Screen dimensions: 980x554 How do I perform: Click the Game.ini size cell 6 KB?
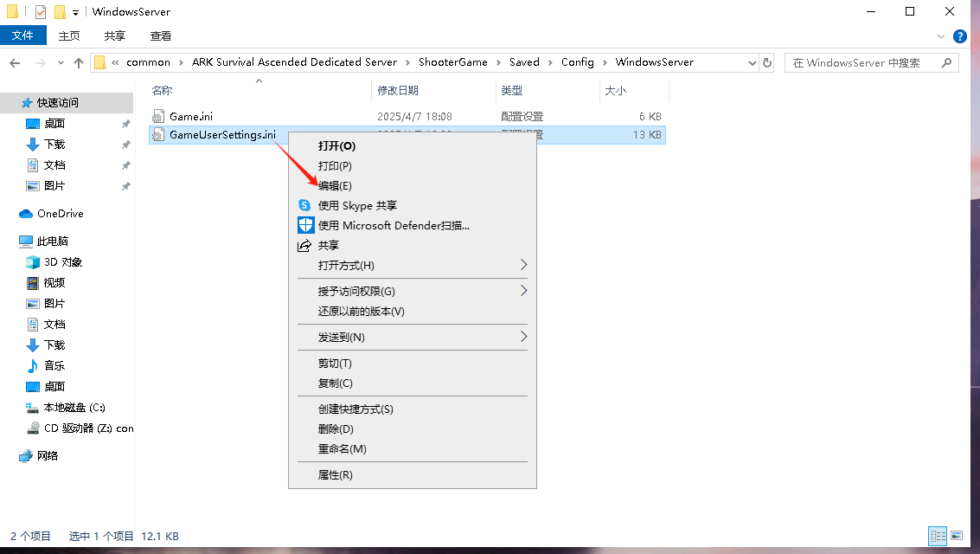click(x=650, y=116)
